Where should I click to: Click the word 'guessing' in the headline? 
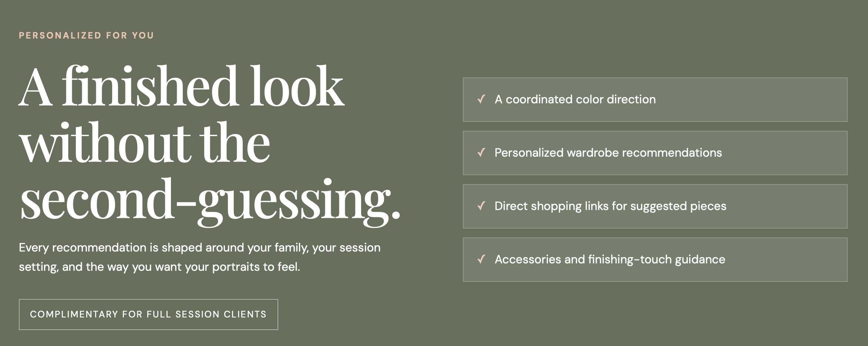click(294, 202)
